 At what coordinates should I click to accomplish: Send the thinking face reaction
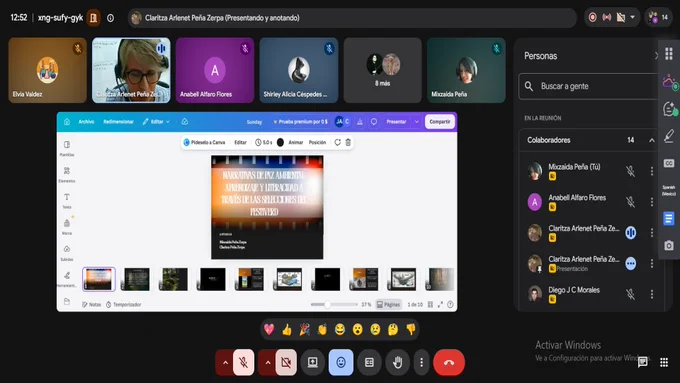coord(393,330)
